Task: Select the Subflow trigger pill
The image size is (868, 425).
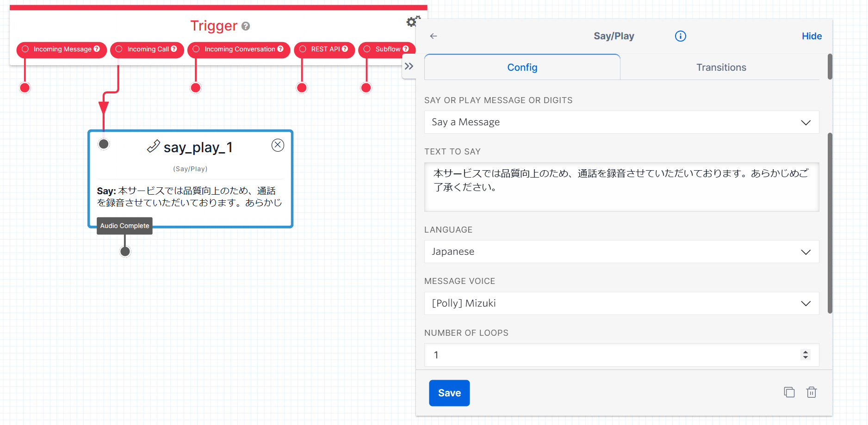Action: [x=387, y=49]
